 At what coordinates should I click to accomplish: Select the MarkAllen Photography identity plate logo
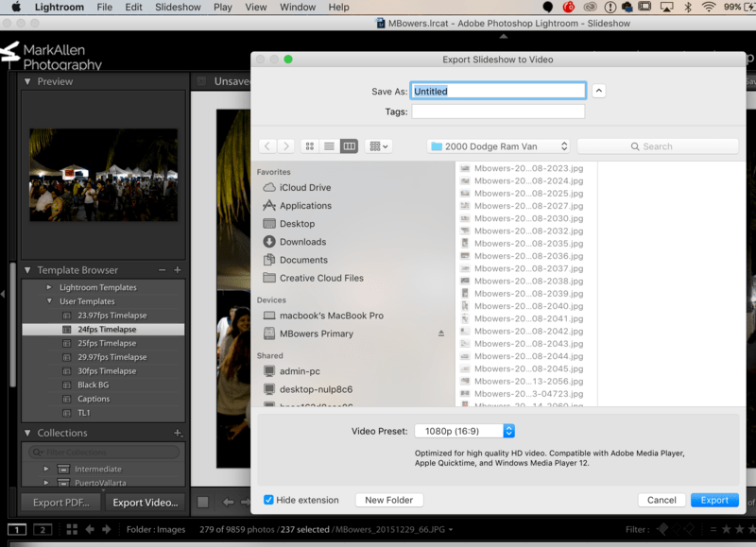47,57
